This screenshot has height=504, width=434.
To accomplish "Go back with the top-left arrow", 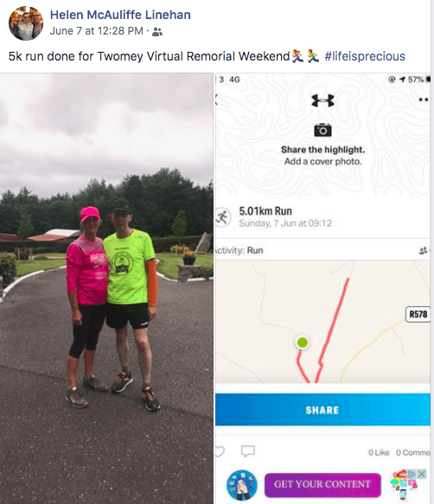I will click(x=217, y=99).
